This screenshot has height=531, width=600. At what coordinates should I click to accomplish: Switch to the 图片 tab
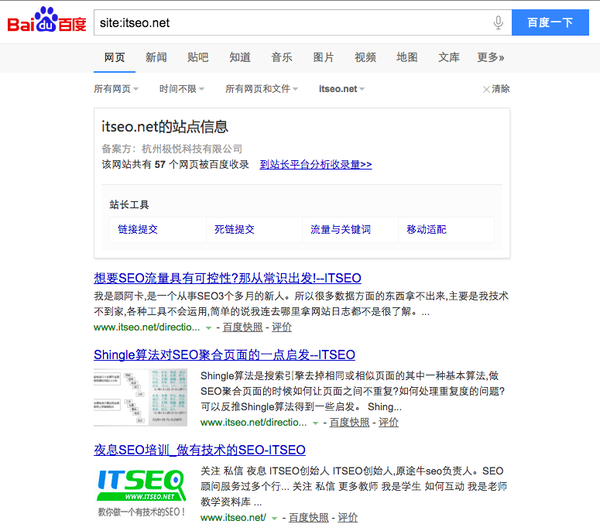click(x=323, y=57)
